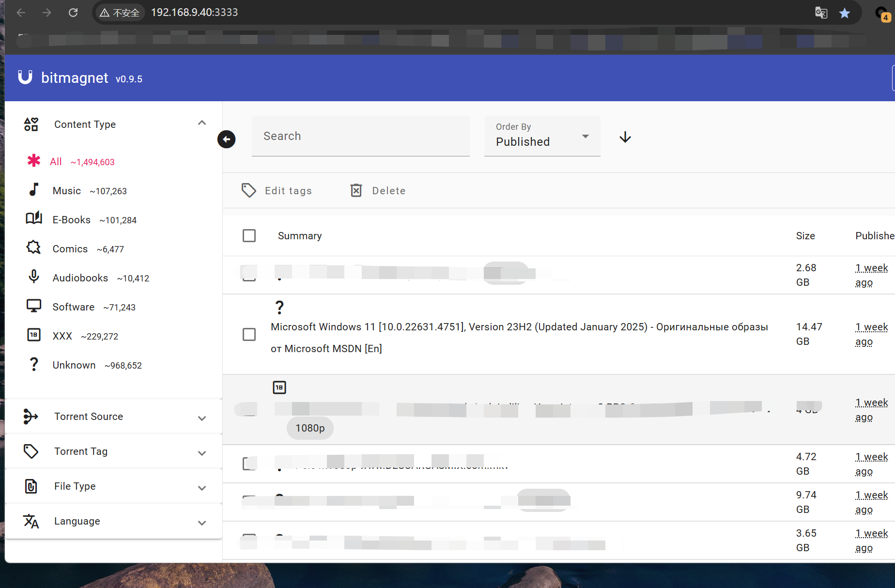This screenshot has width=895, height=588.
Task: Collapse sidebar with the black arrow button
Action: (226, 139)
